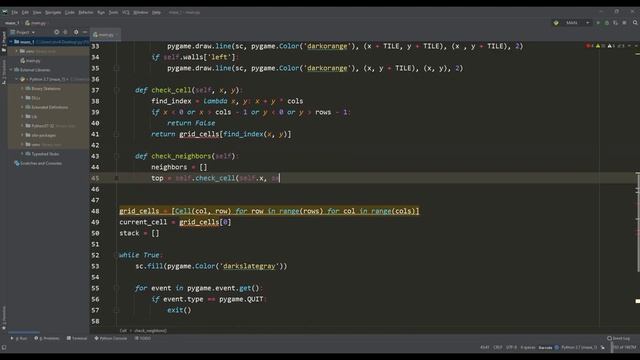Toggle fold marker at for event line
The height and width of the screenshot is (360, 640).
(117, 288)
